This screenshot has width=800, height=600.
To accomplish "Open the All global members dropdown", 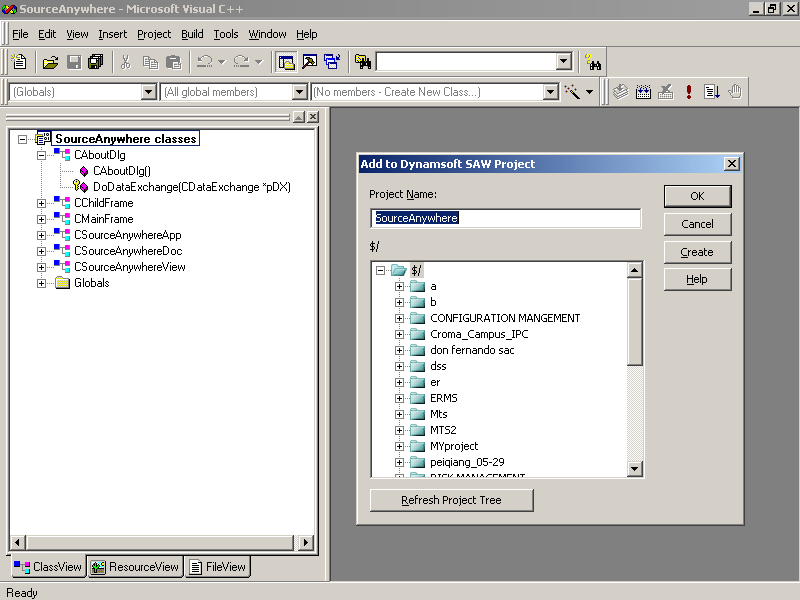I will (x=299, y=92).
